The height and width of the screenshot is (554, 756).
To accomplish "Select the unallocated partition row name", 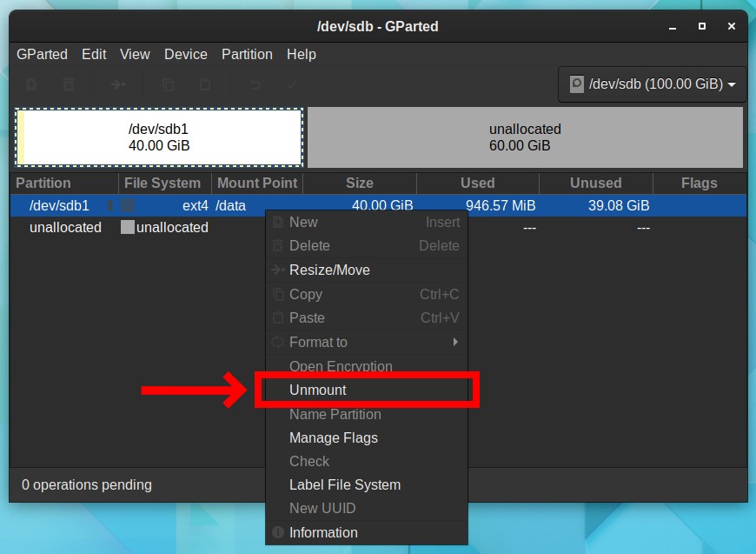I will [65, 227].
